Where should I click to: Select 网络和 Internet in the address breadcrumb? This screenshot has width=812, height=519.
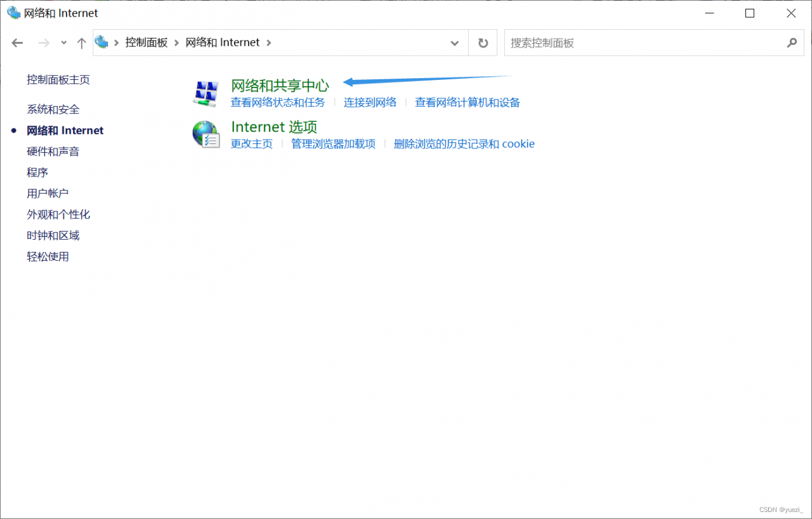(223, 43)
